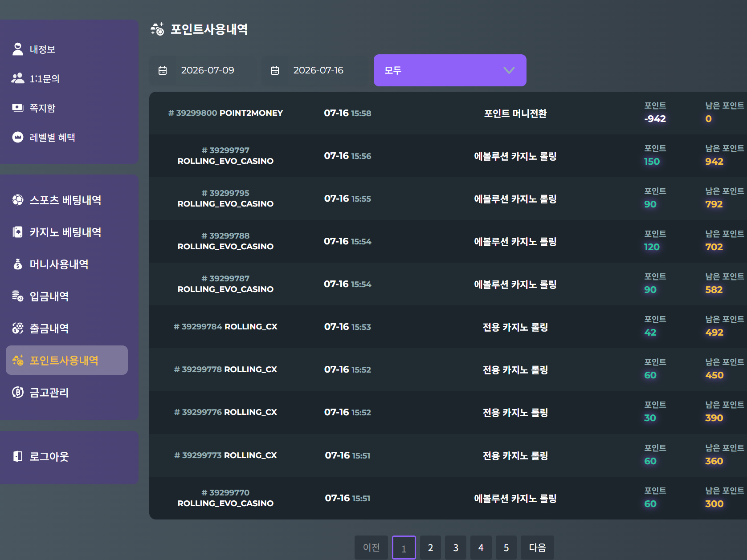The image size is (747, 560).
Task: Click the 금고관리 safe icon
Action: (x=18, y=392)
